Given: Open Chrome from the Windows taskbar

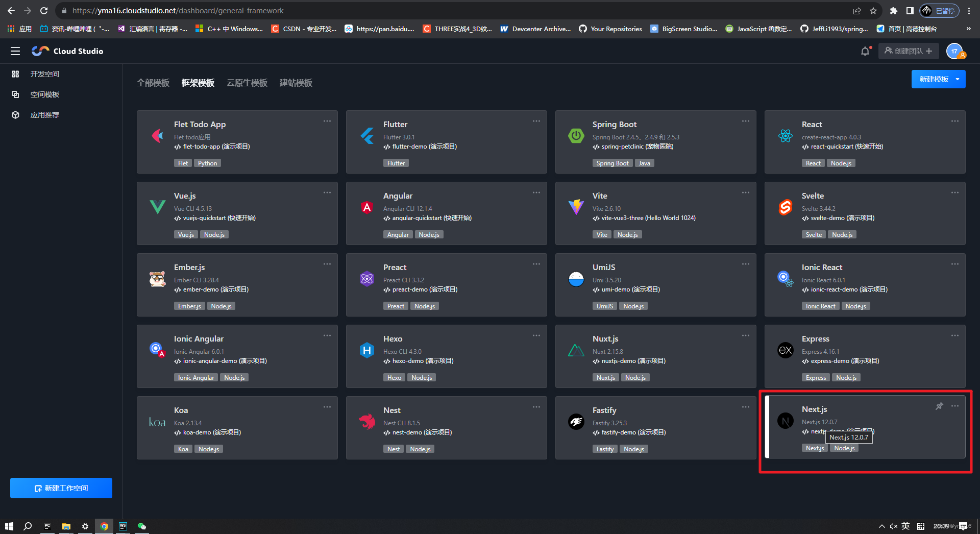Looking at the screenshot, I should coord(104,526).
